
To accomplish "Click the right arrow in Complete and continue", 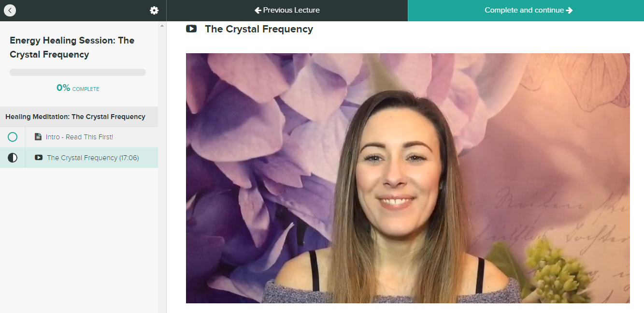I will tap(569, 10).
